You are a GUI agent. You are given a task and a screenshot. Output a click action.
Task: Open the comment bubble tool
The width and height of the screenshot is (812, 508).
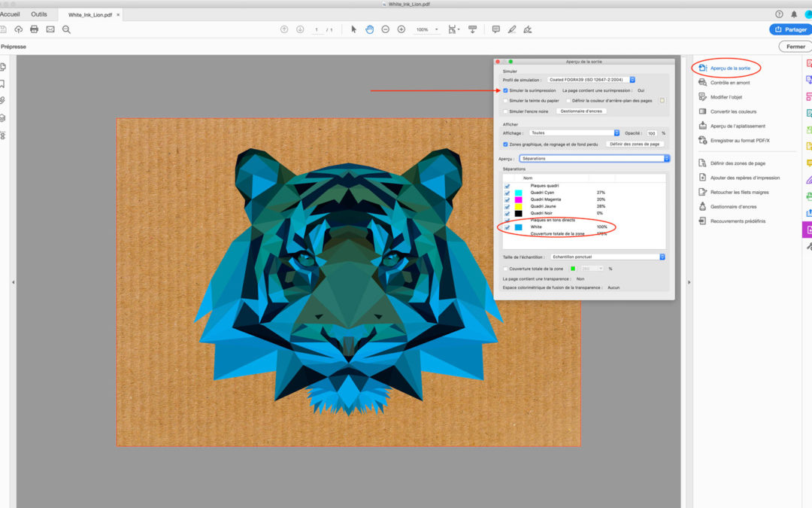click(495, 29)
